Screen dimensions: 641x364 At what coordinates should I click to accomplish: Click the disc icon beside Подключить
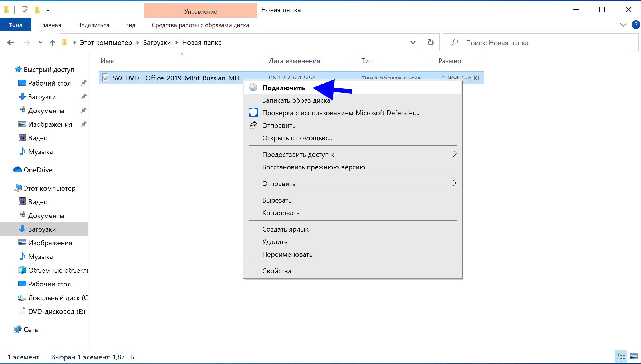coord(253,88)
